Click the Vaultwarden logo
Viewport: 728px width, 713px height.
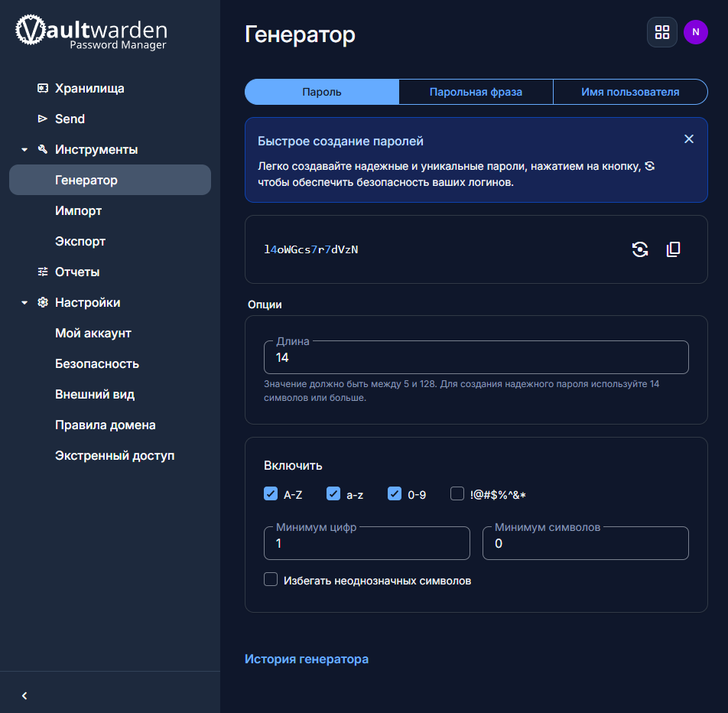tap(92, 31)
